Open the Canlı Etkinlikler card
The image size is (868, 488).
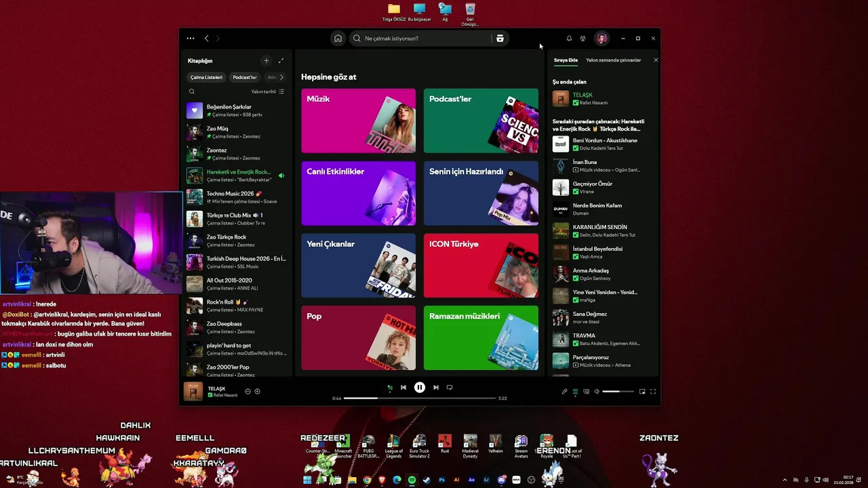pyautogui.click(x=359, y=193)
